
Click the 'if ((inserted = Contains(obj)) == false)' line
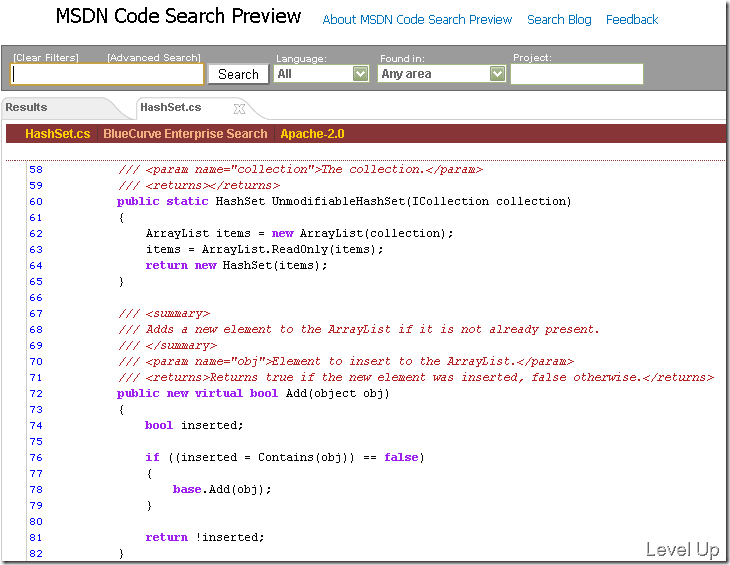point(284,457)
